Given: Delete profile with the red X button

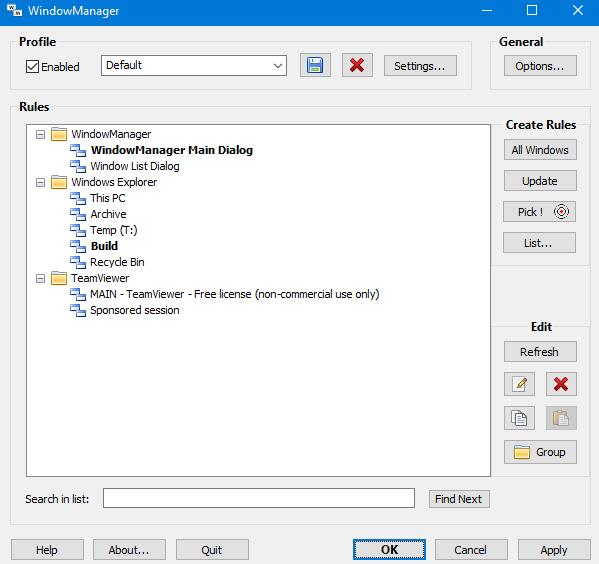Looking at the screenshot, I should click(x=357, y=65).
